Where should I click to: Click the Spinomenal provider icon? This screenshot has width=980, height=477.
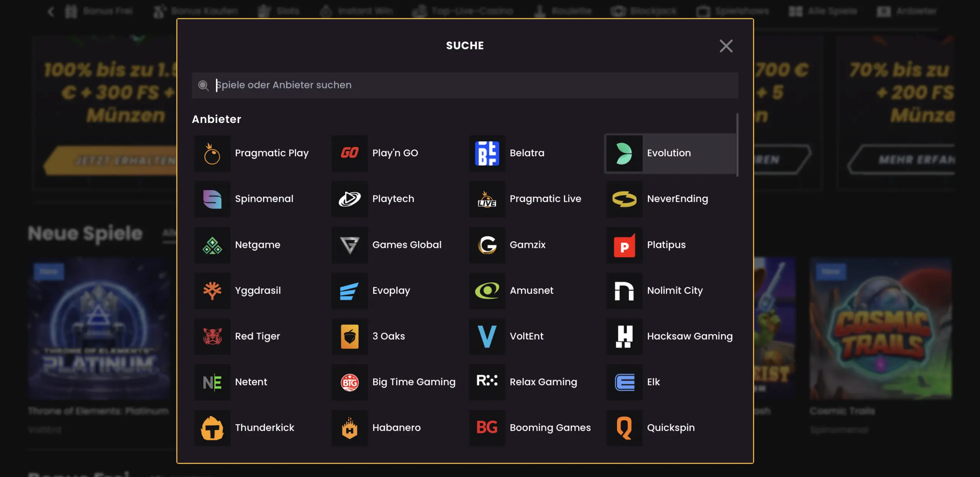pos(212,199)
